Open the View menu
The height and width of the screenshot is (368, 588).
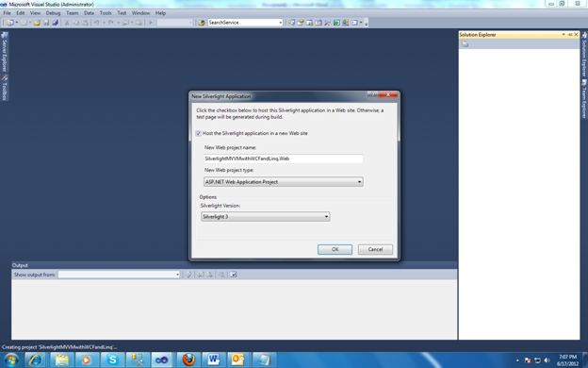pos(35,13)
